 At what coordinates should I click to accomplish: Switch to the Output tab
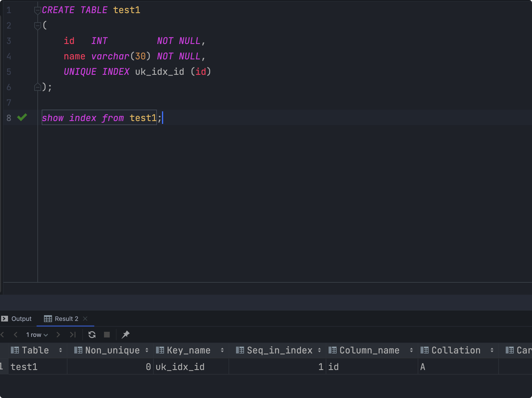click(17, 319)
